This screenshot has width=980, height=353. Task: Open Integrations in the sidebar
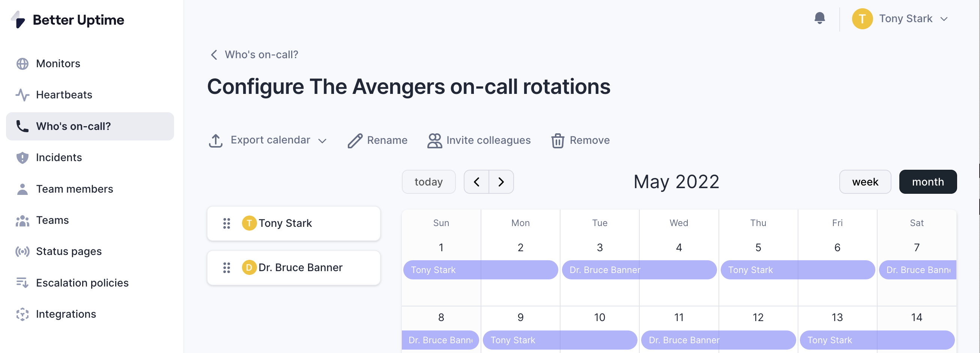click(x=66, y=314)
